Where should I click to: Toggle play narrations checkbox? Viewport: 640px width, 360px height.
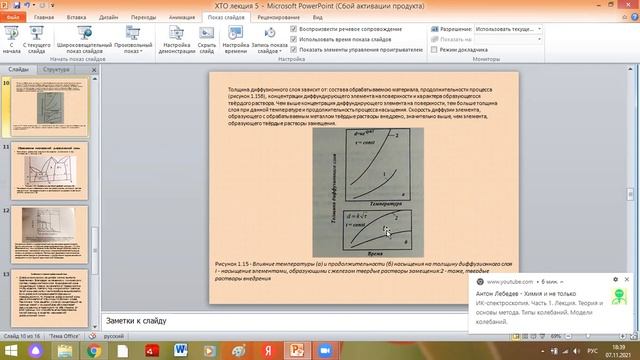point(293,29)
